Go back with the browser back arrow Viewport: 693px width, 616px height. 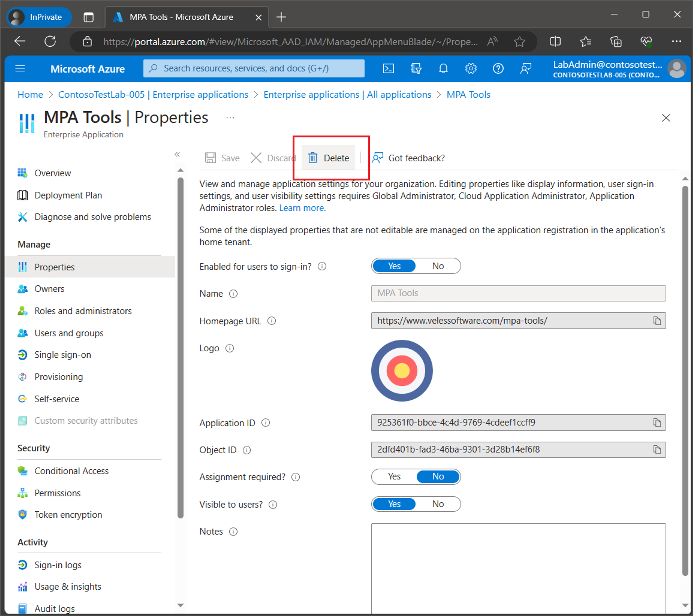[20, 41]
